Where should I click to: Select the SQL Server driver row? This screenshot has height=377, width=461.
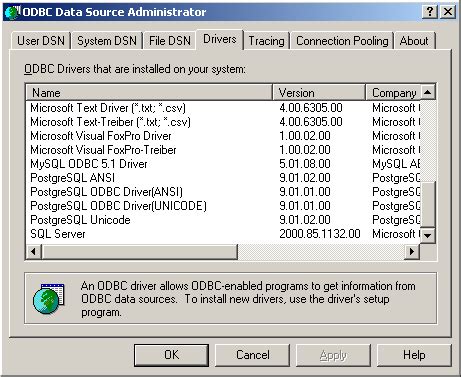tap(223, 234)
